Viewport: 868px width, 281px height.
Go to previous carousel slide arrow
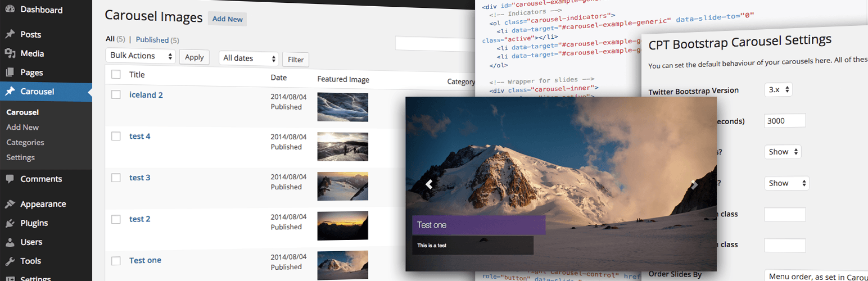coord(429,184)
